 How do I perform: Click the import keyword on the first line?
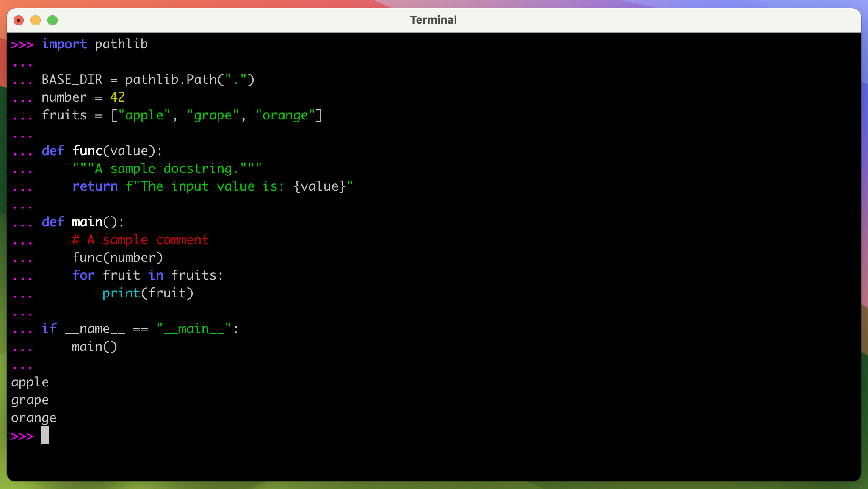pos(64,44)
